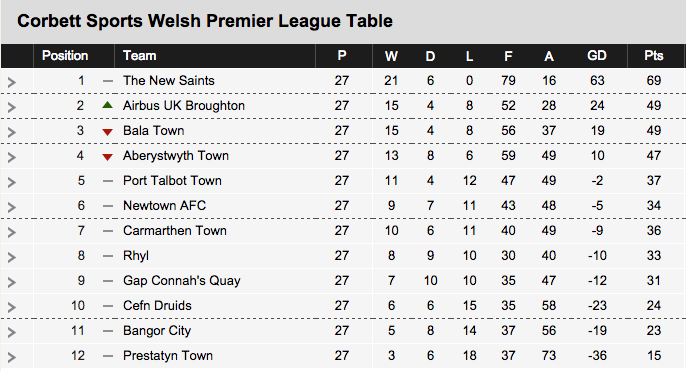686x371 pixels.
Task: Click the no-change dash beside Rhyl
Action: tap(108, 256)
